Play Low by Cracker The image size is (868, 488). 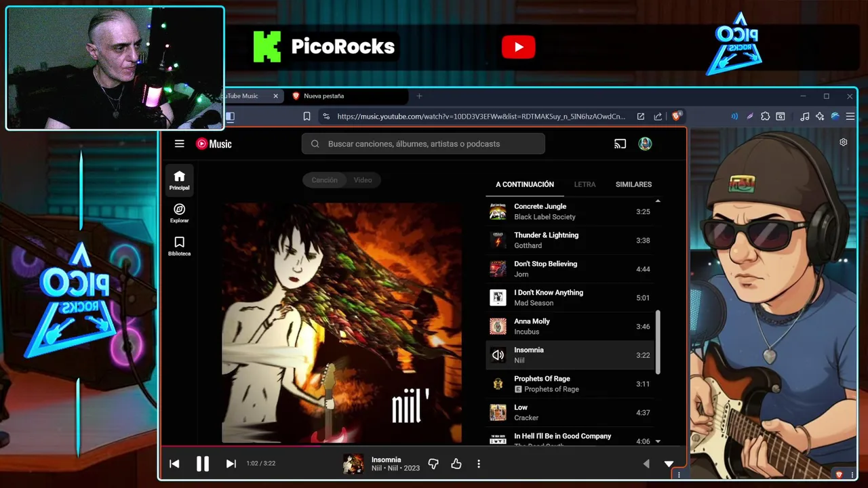coord(570,412)
